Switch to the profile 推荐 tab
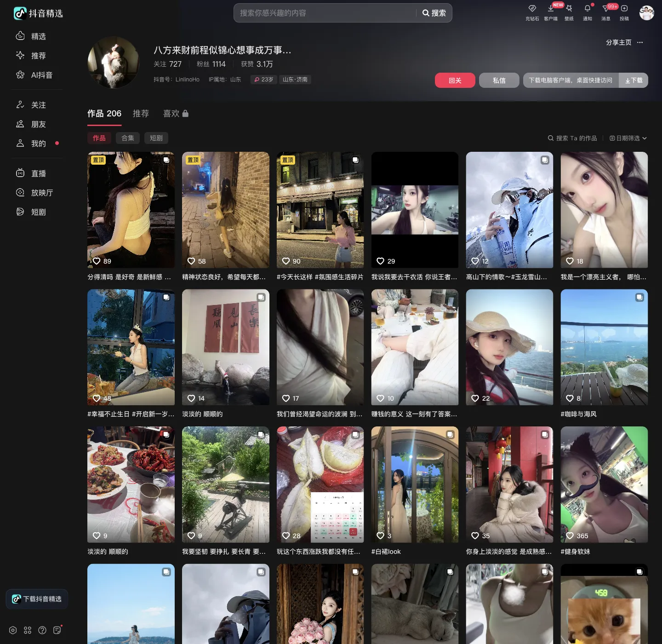This screenshot has width=662, height=644. 141,114
